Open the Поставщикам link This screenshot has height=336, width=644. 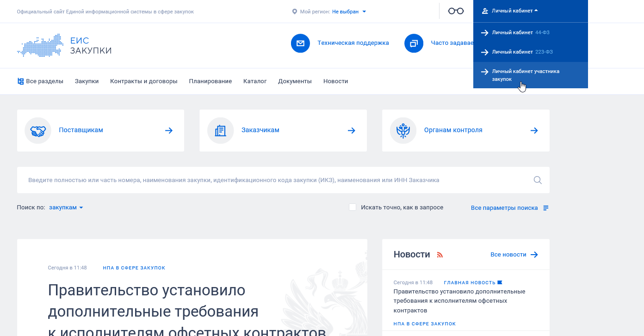coord(81,130)
